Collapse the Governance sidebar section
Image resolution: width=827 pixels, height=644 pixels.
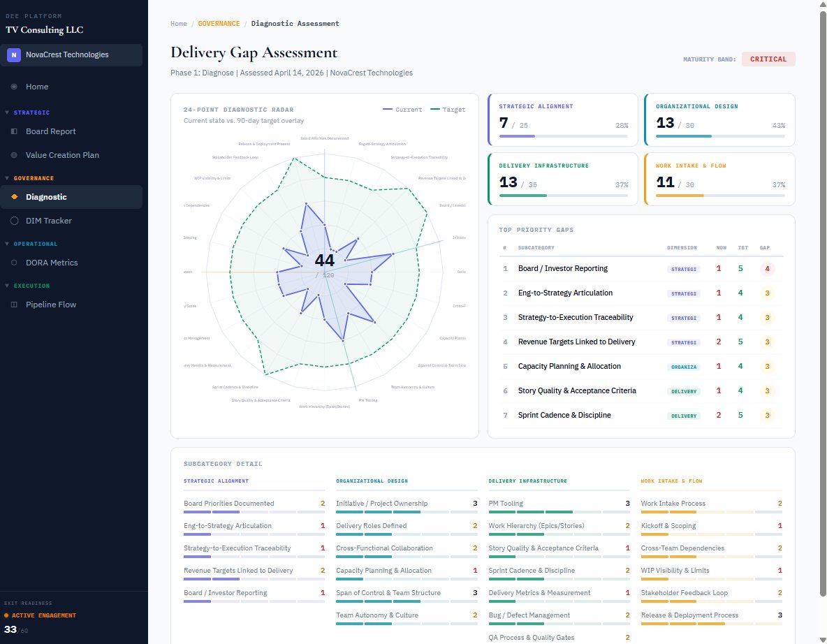[7, 178]
